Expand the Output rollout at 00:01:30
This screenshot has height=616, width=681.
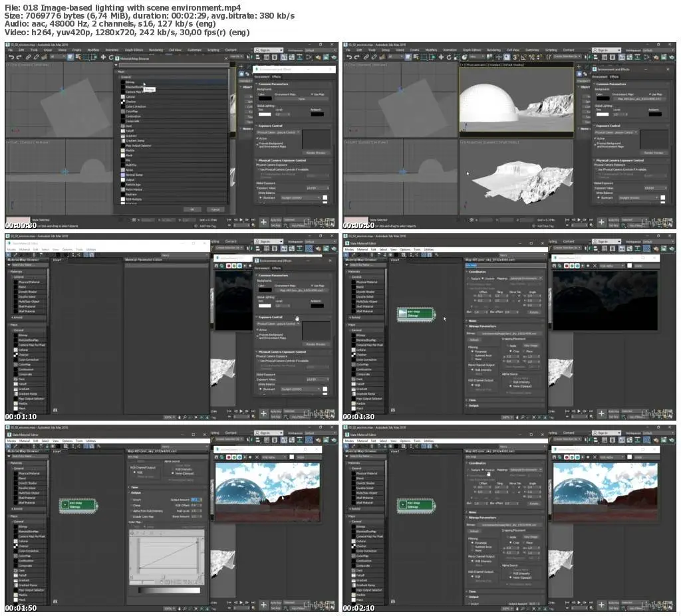[x=505, y=405]
